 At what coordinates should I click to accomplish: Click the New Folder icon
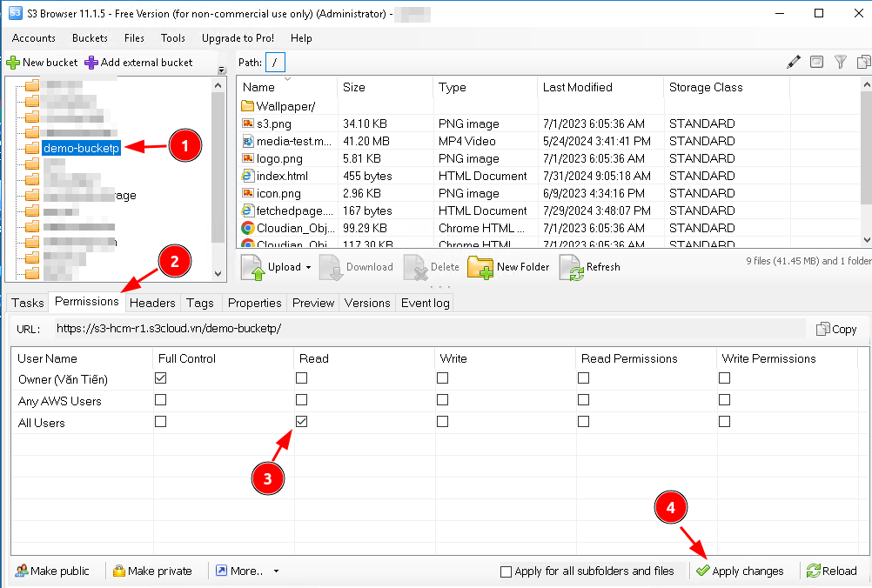tap(480, 267)
